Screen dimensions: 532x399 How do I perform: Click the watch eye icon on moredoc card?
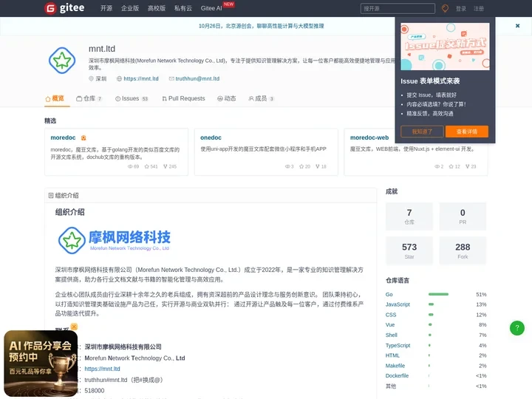[x=130, y=166]
